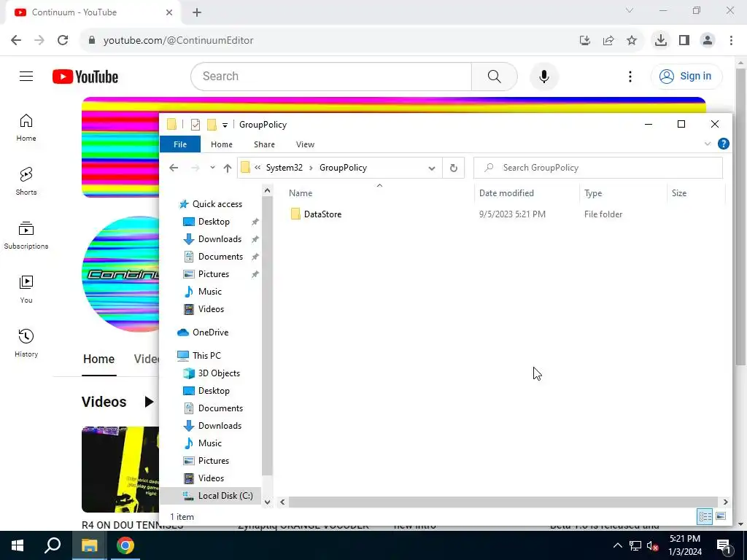
Task: Open Chrome side panel icon
Action: click(x=684, y=41)
